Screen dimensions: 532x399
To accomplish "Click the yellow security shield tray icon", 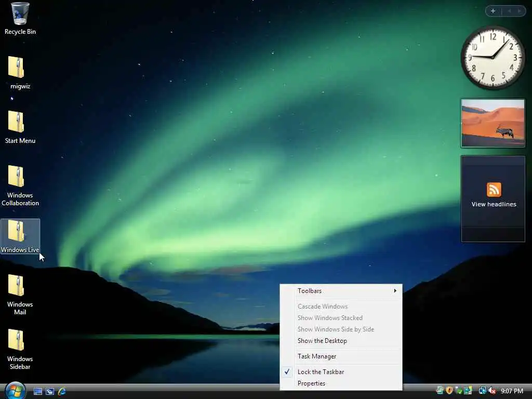I will pyautogui.click(x=449, y=391).
